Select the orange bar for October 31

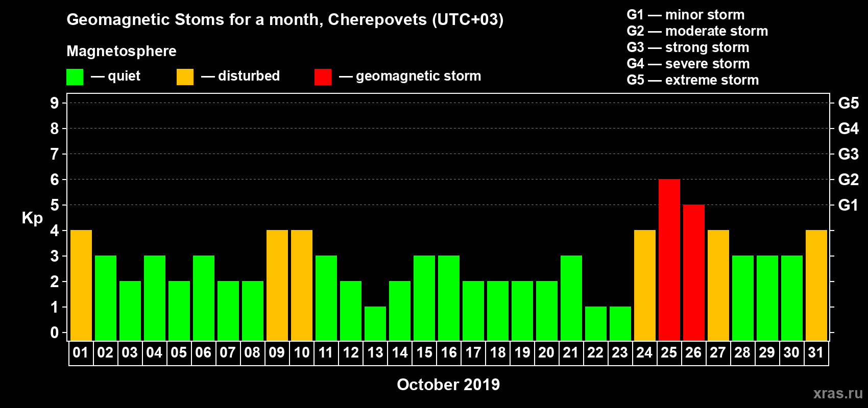(x=816, y=286)
